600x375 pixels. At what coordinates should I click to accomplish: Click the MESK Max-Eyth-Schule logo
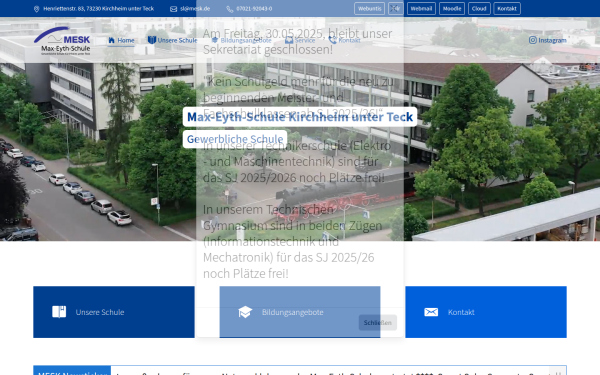coord(62,41)
